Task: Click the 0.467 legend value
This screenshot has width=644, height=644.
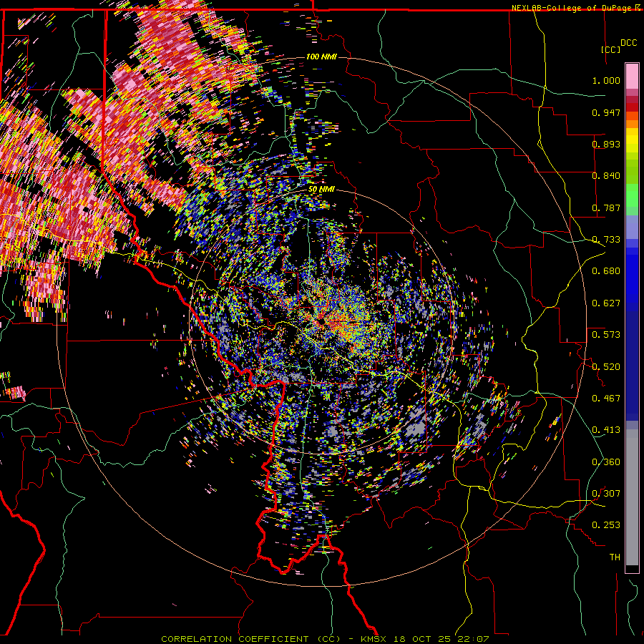Action: click(606, 399)
